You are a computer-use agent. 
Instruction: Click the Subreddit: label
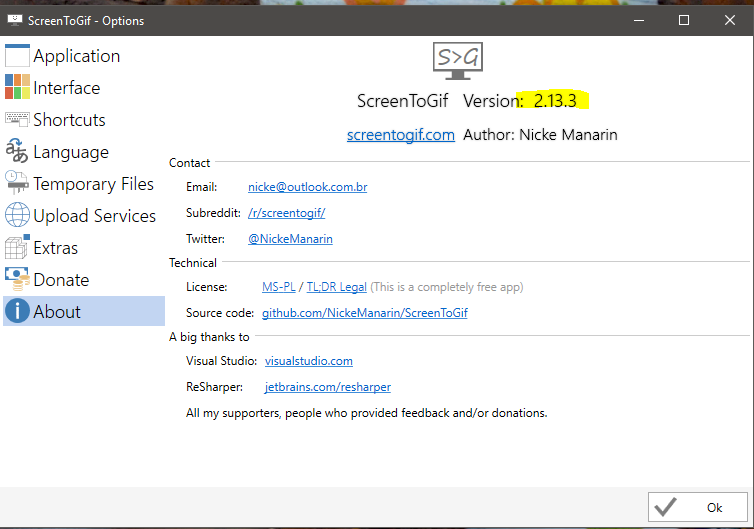point(213,213)
